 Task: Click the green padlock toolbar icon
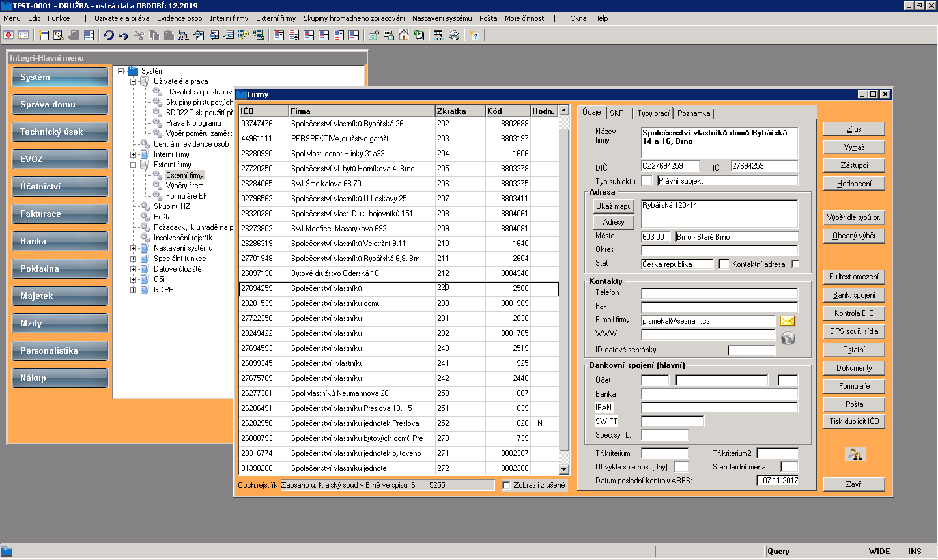pyautogui.click(x=374, y=35)
